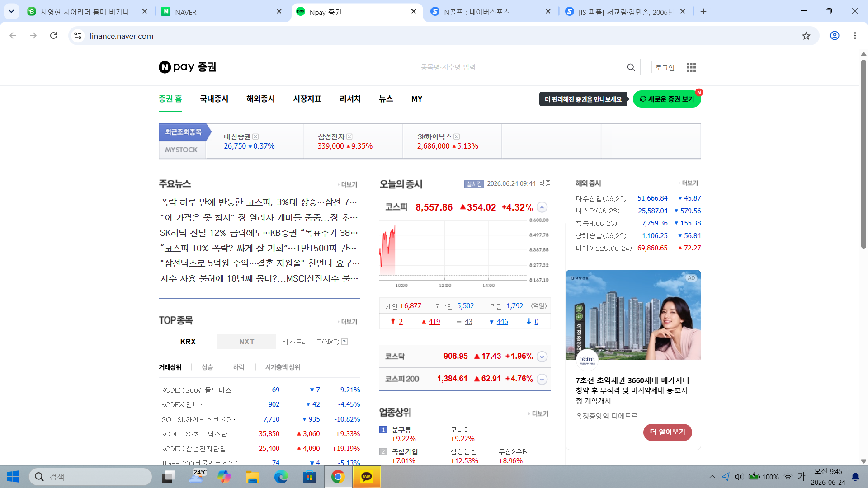Switch TOP종목 to the NXT tab

(x=246, y=342)
